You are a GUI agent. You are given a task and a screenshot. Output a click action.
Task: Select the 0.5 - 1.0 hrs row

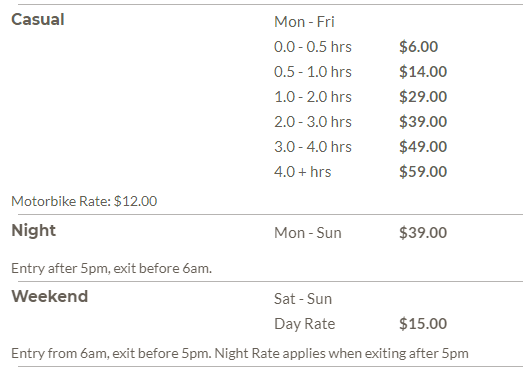[x=360, y=72]
